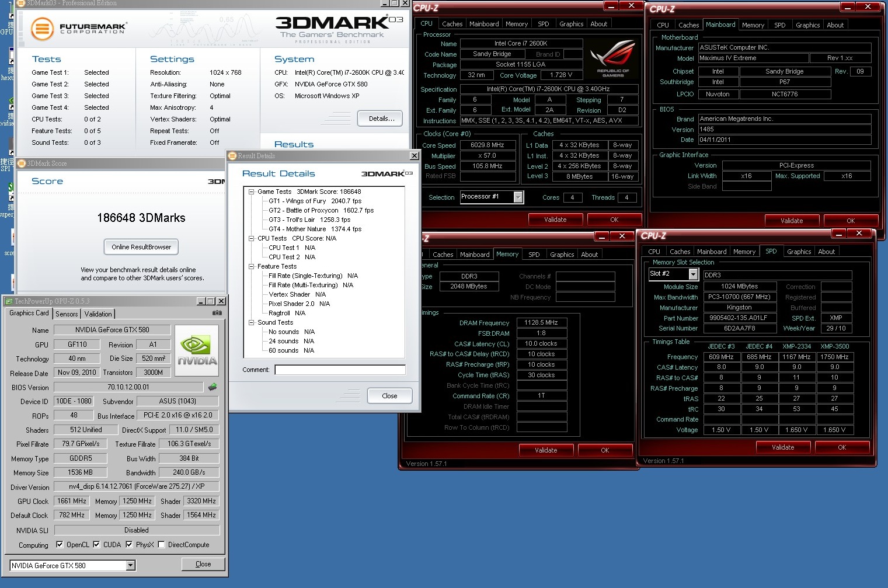Click the 1.728 V core voltage value
The image size is (888, 588).
[560, 75]
